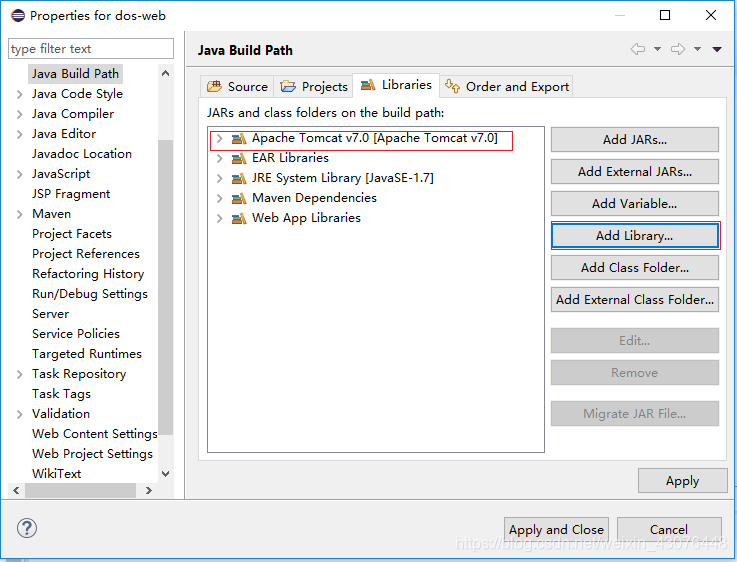This screenshot has height=562, width=737.
Task: Open the view menu triangle at top right
Action: [x=717, y=49]
